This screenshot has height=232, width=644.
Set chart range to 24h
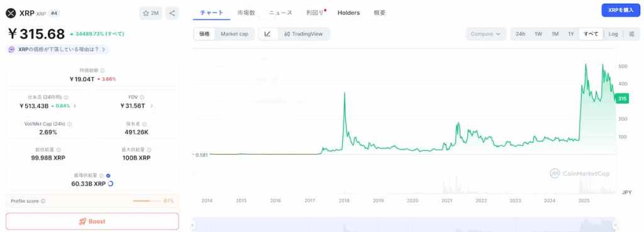point(520,34)
